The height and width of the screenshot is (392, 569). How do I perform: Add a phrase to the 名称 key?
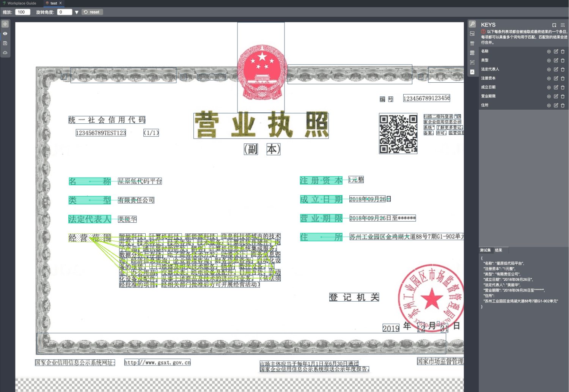coord(549,52)
